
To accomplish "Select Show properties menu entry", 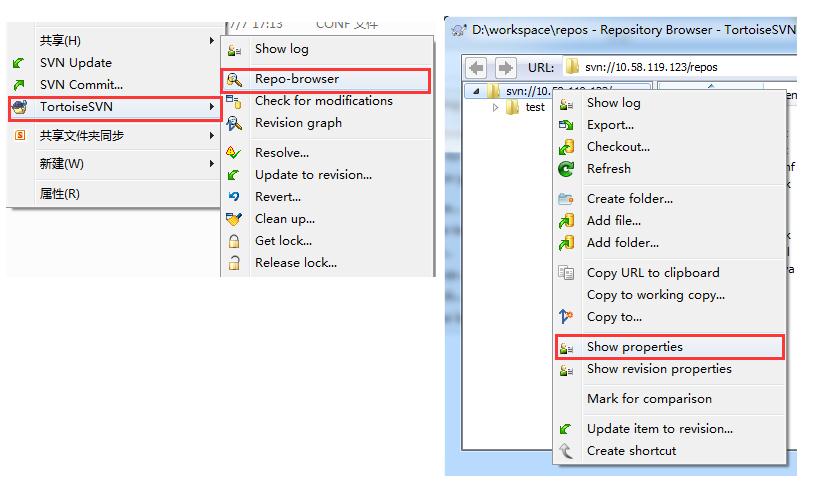I will (670, 347).
